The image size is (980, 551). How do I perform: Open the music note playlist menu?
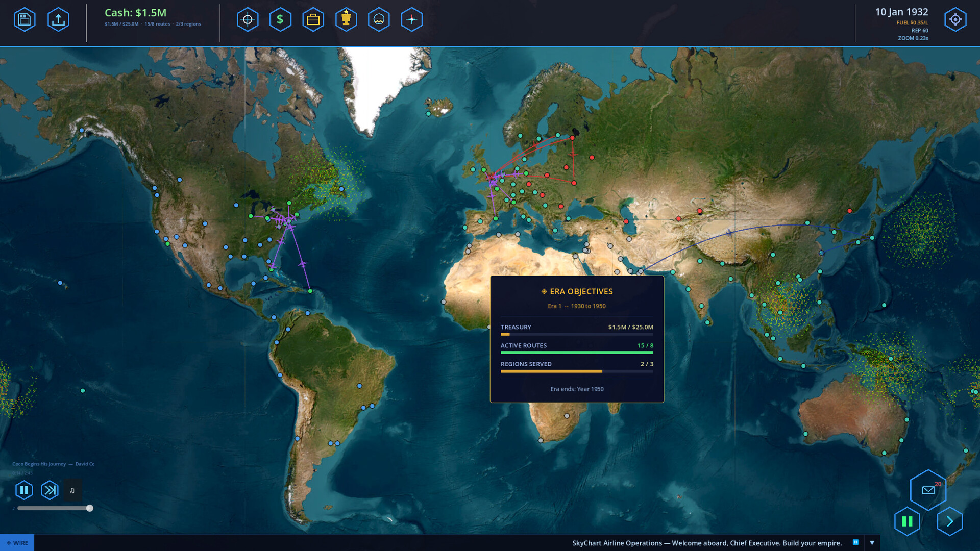(72, 490)
